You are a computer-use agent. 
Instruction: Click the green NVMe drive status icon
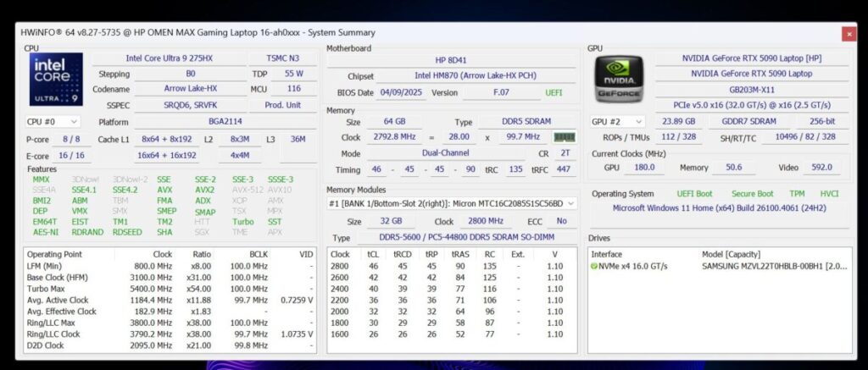click(594, 266)
